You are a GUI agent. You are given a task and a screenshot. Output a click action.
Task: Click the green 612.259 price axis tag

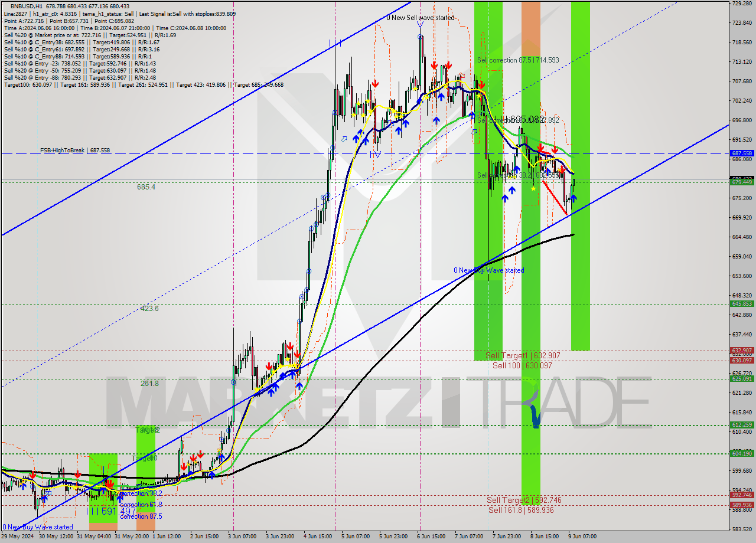(742, 424)
